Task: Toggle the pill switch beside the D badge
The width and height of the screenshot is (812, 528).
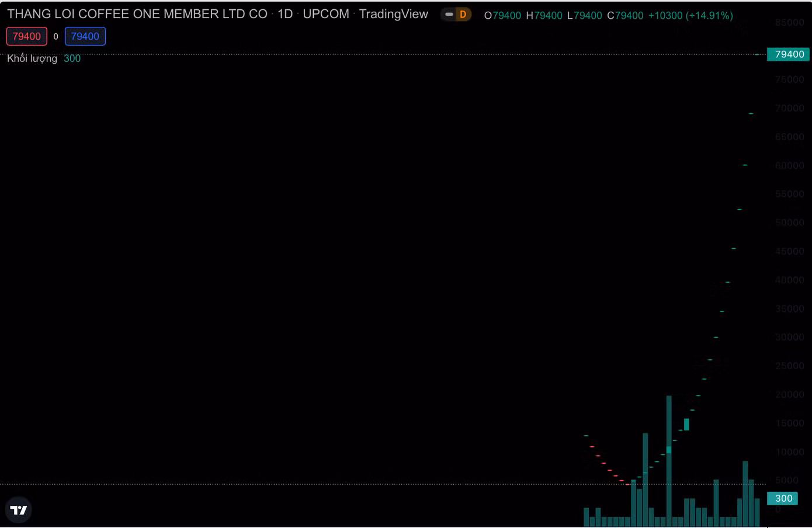Action: pos(449,15)
